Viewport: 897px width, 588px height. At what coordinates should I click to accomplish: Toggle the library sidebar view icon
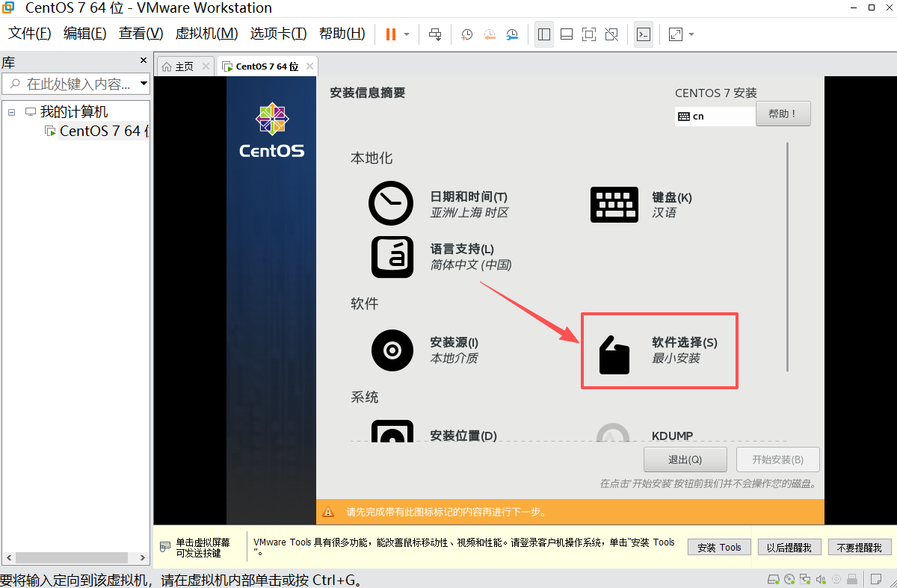544,34
